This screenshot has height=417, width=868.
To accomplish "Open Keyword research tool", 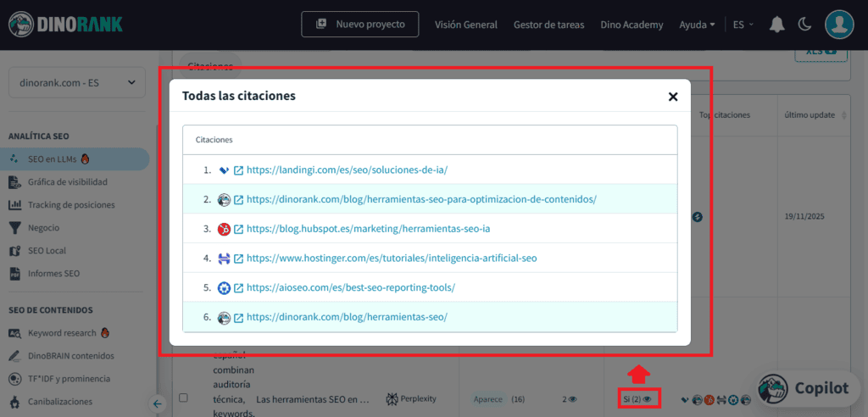I will (x=62, y=333).
